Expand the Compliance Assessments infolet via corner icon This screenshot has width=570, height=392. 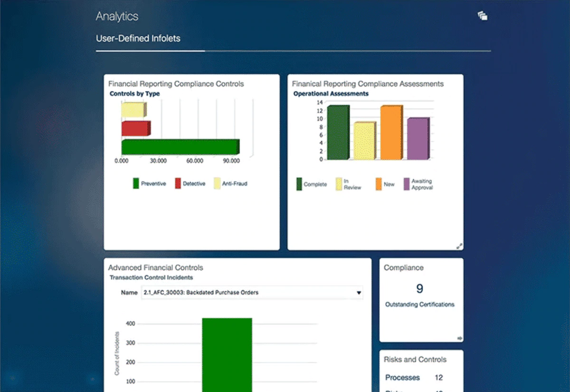459,246
